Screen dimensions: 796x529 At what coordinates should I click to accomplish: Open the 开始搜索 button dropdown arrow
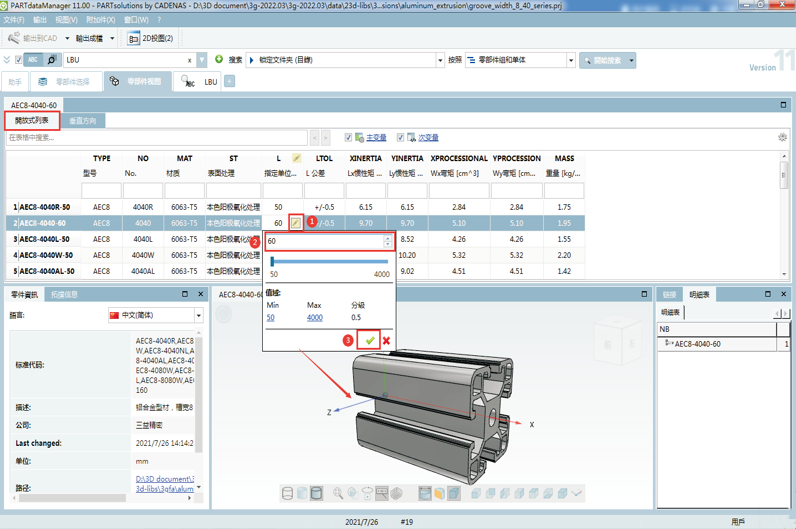(x=631, y=60)
